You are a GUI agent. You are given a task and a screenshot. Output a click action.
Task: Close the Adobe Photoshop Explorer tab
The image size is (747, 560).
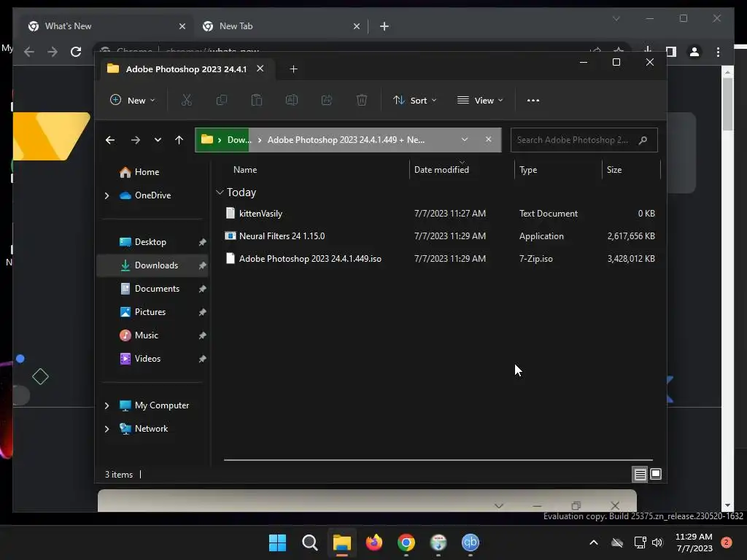click(x=260, y=69)
